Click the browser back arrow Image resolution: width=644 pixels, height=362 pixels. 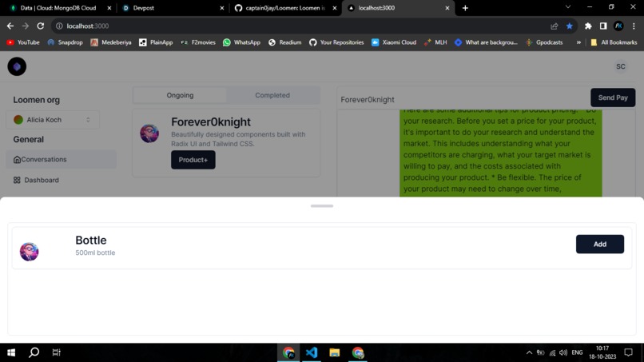coord(10,26)
